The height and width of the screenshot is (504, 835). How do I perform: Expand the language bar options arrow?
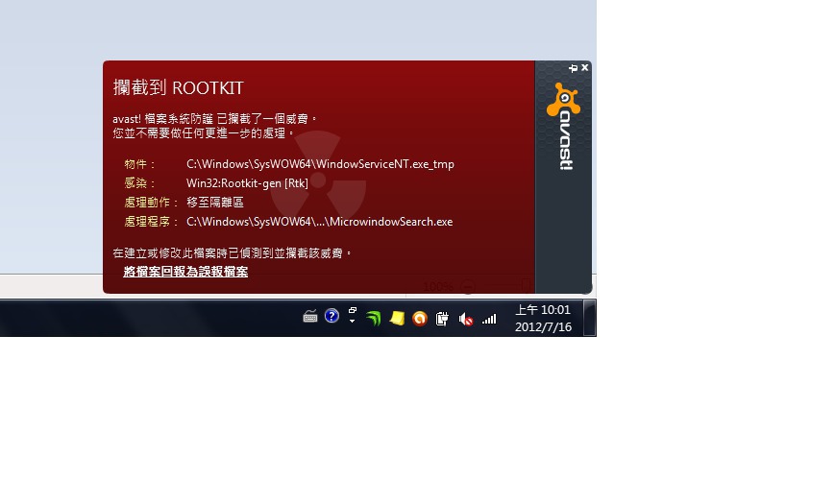tap(352, 321)
